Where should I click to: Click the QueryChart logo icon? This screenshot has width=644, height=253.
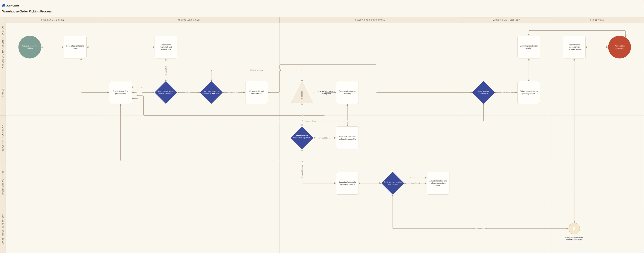(4, 6)
